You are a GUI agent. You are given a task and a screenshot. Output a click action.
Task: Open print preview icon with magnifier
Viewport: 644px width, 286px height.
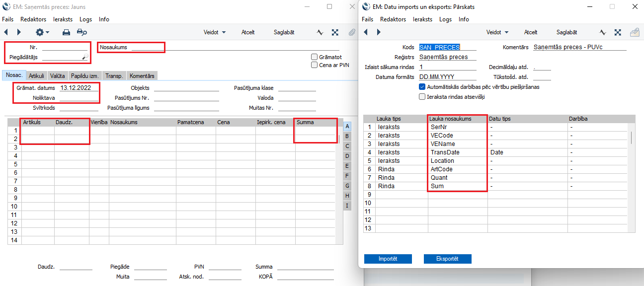(x=82, y=32)
